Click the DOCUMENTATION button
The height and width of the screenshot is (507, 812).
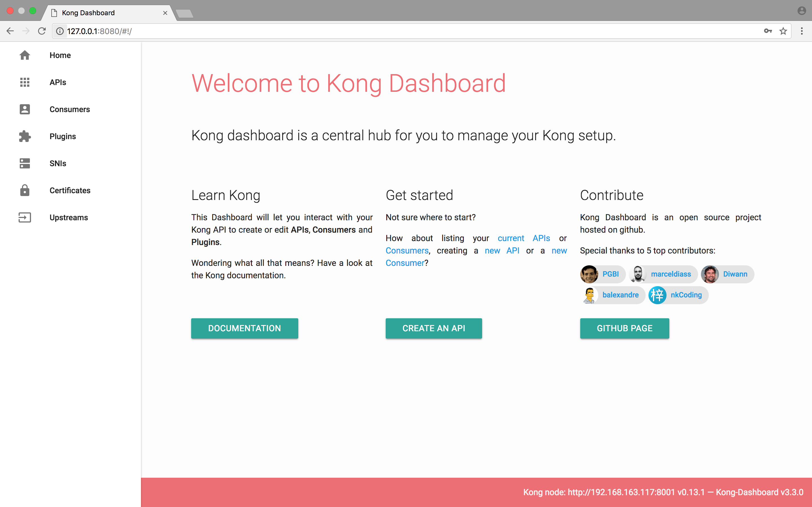click(x=244, y=328)
